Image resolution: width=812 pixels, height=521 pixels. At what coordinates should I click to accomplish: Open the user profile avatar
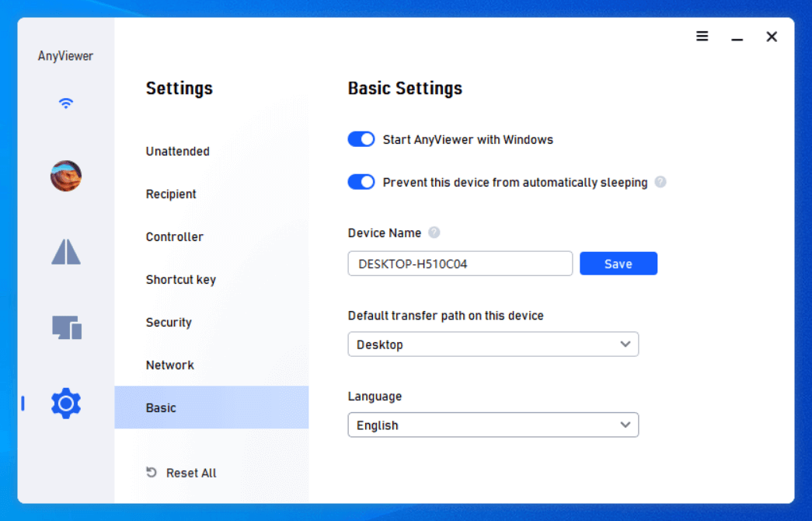(x=66, y=176)
